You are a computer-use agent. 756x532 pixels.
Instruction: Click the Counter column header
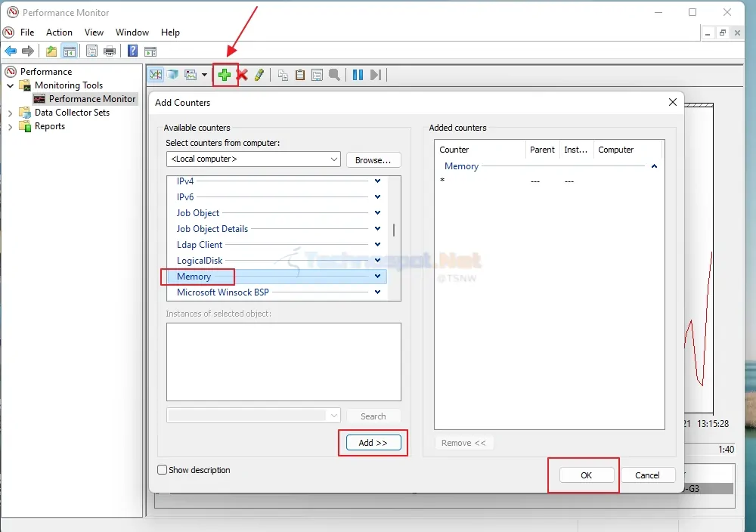click(480, 150)
